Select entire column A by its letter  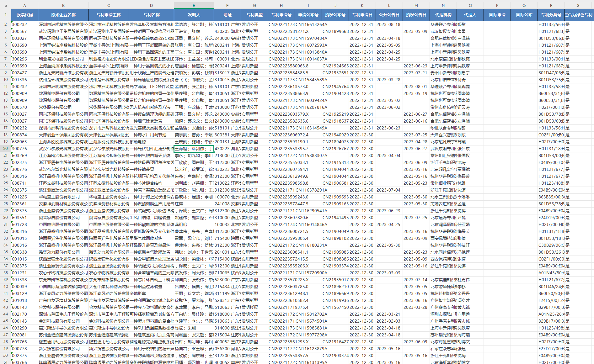tap(24, 5)
